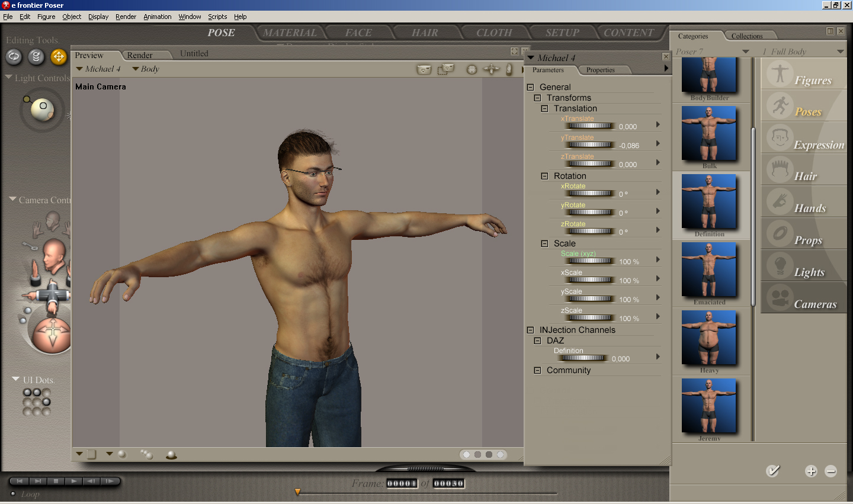The image size is (853, 504).
Task: Collapse the Rotation parameter group
Action: pyautogui.click(x=544, y=176)
